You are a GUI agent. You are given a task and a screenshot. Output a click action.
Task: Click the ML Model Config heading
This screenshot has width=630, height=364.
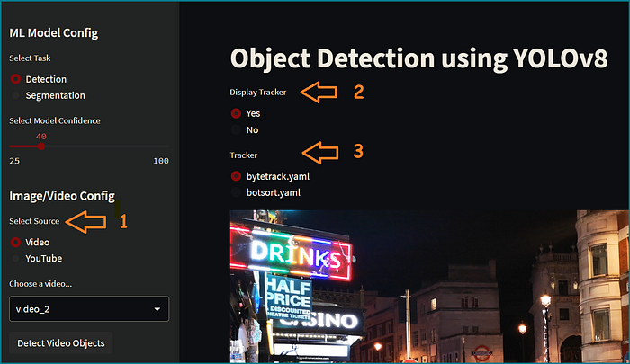(54, 33)
